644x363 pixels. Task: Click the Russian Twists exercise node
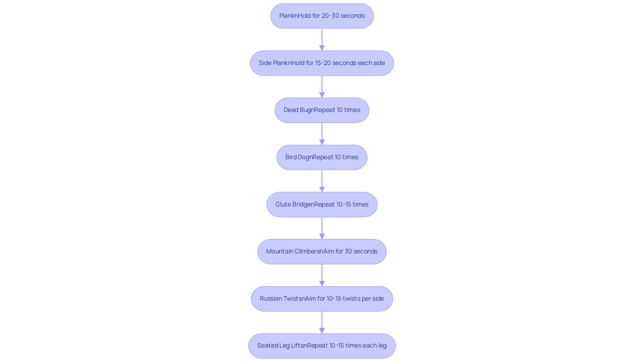point(322,298)
